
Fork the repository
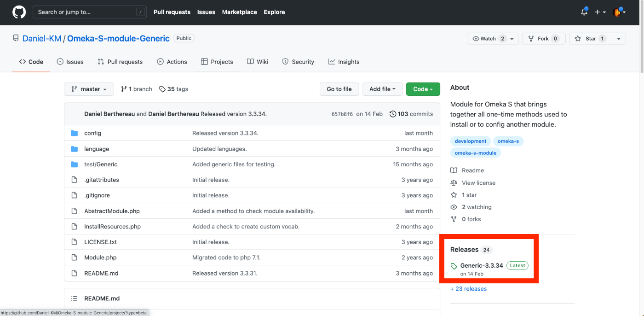(544, 39)
